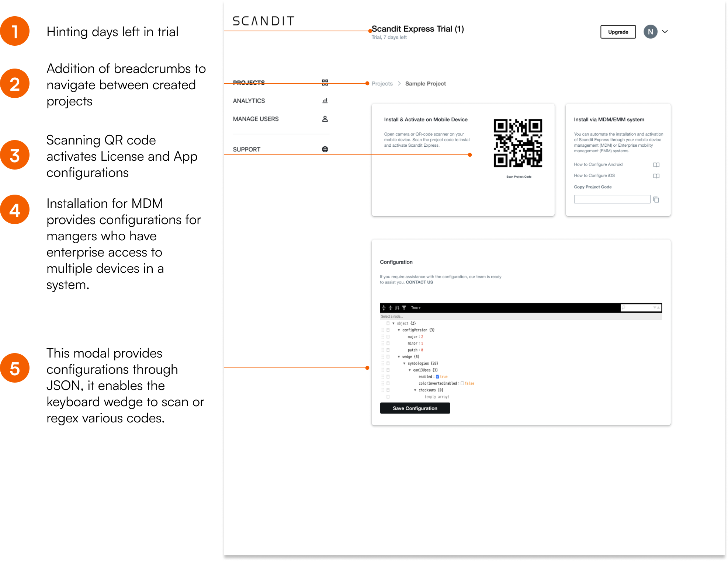
Task: Select the minor value 1
Action: [422, 344]
